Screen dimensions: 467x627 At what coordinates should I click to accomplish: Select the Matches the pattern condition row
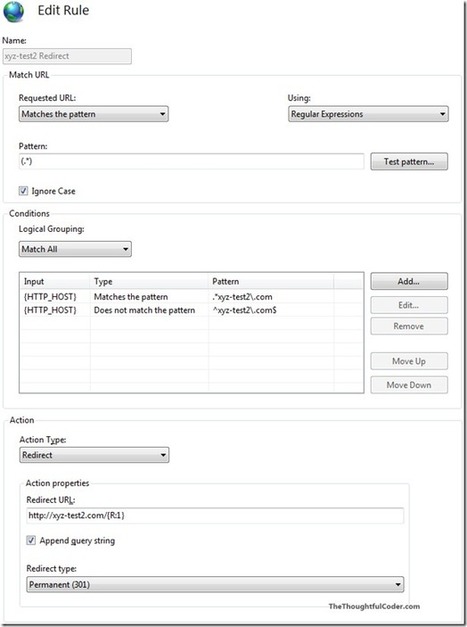click(192, 297)
